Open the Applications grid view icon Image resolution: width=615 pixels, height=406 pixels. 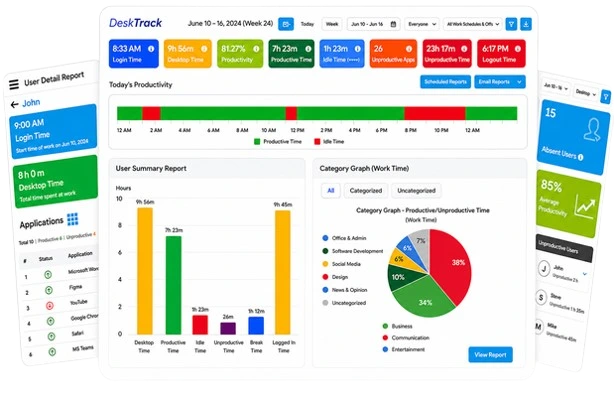pyautogui.click(x=73, y=219)
